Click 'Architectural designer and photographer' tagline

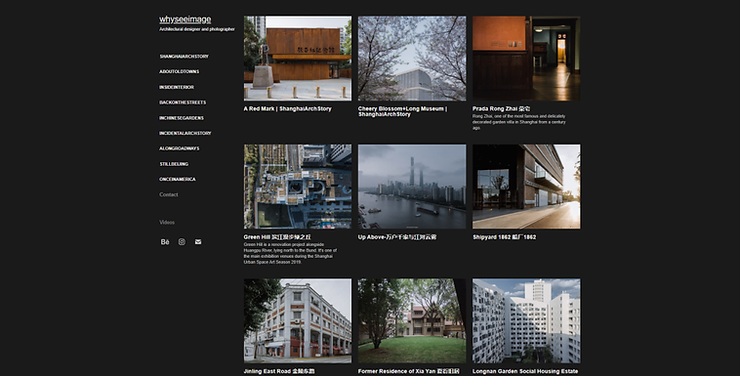pyautogui.click(x=197, y=29)
